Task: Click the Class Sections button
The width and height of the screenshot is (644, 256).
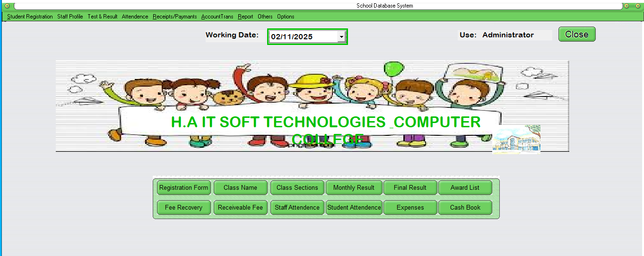Action: coord(297,188)
